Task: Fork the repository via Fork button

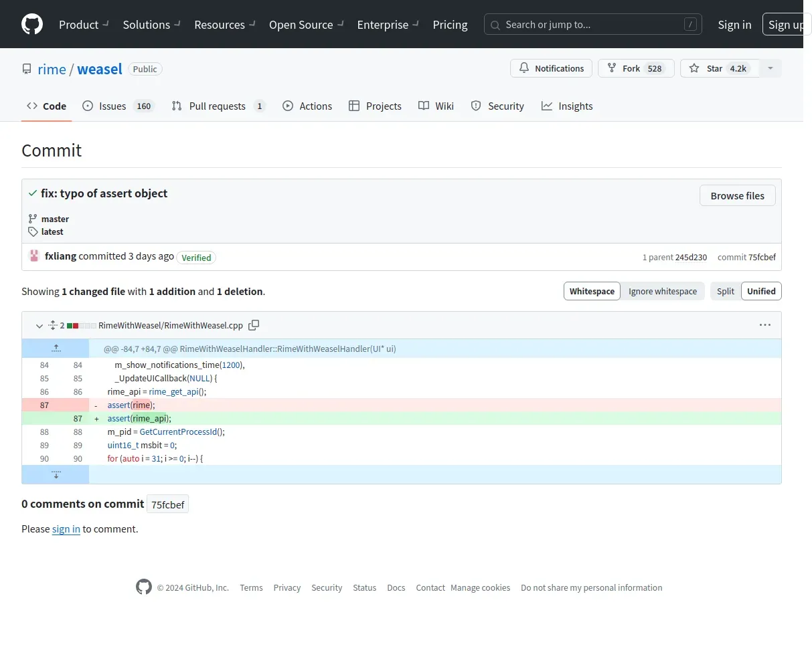Action: click(635, 68)
